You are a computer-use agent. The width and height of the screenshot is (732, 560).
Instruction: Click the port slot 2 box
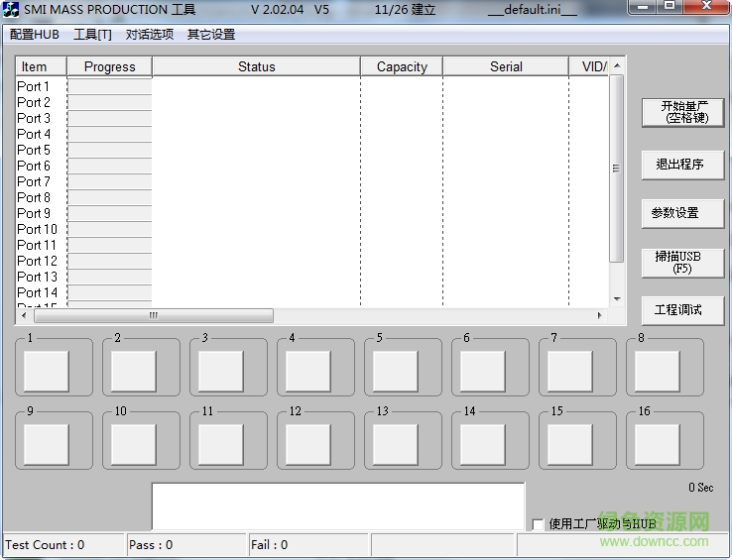point(134,372)
